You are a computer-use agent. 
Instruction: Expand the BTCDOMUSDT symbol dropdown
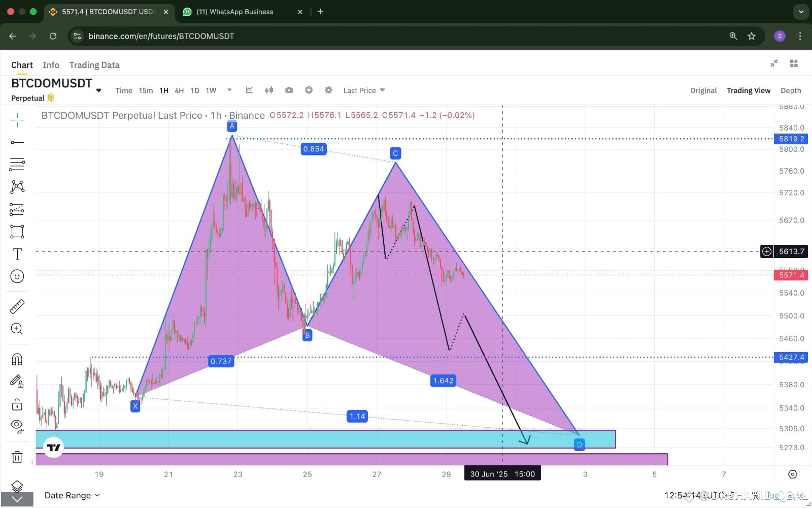(98, 90)
